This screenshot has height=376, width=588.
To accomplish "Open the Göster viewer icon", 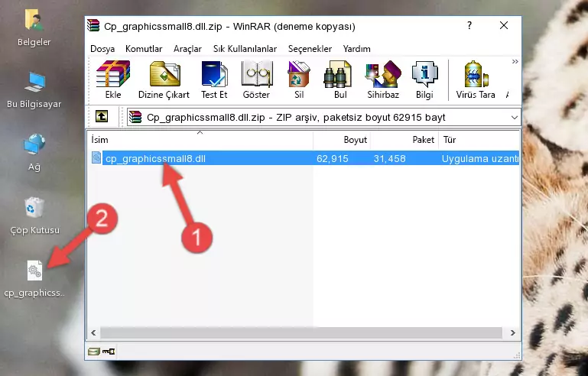I will [256, 79].
